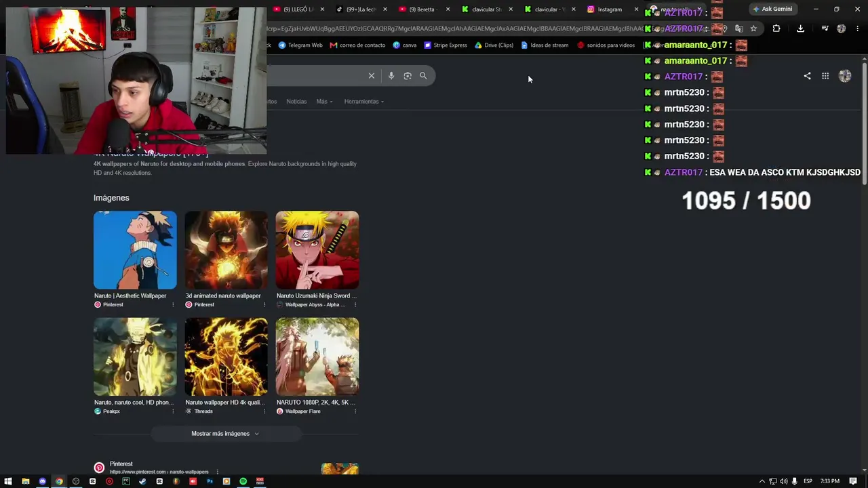Click the Ask Gemini button
Viewport: 868px width, 488px height.
pyautogui.click(x=772, y=9)
